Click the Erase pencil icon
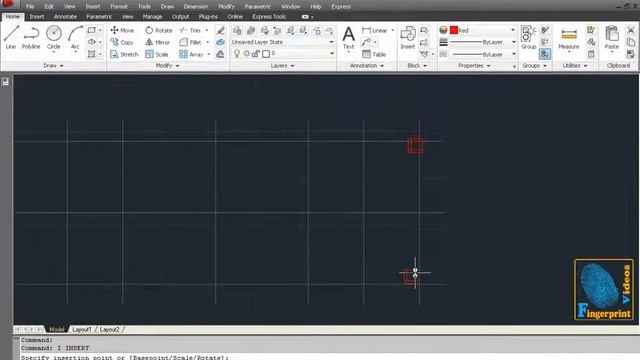This screenshot has height=360, width=640. point(220,30)
